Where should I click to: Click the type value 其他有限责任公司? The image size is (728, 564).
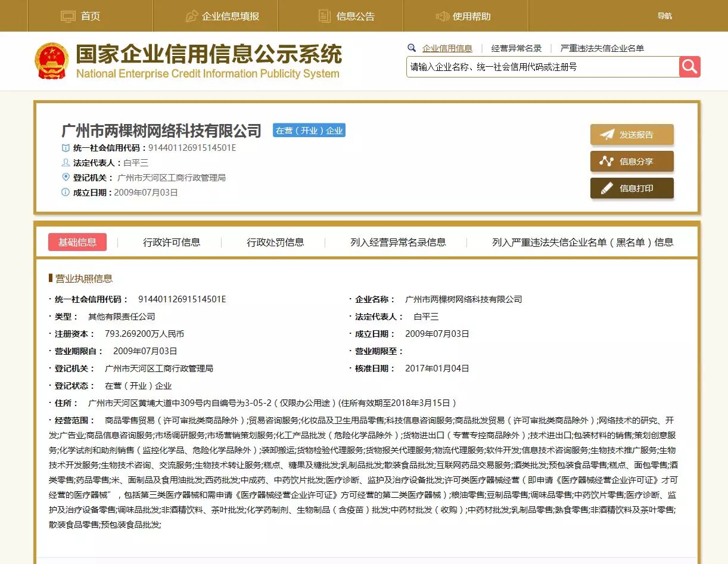(122, 317)
